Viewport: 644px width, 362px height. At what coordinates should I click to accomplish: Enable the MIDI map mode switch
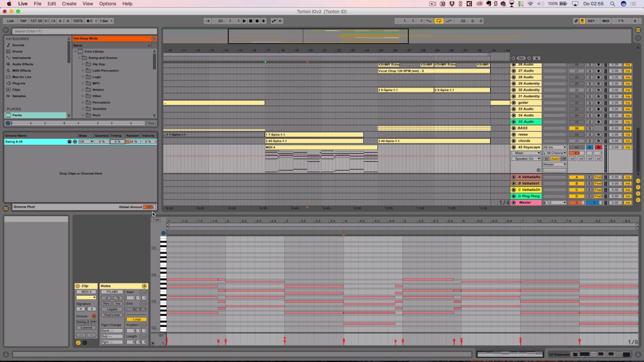pyautogui.click(x=606, y=21)
